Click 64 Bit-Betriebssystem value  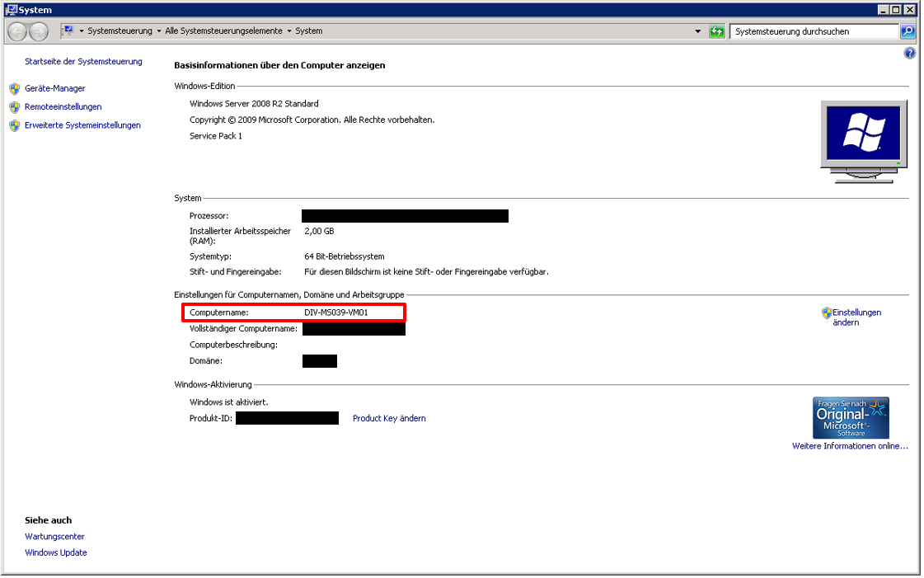pyautogui.click(x=345, y=256)
